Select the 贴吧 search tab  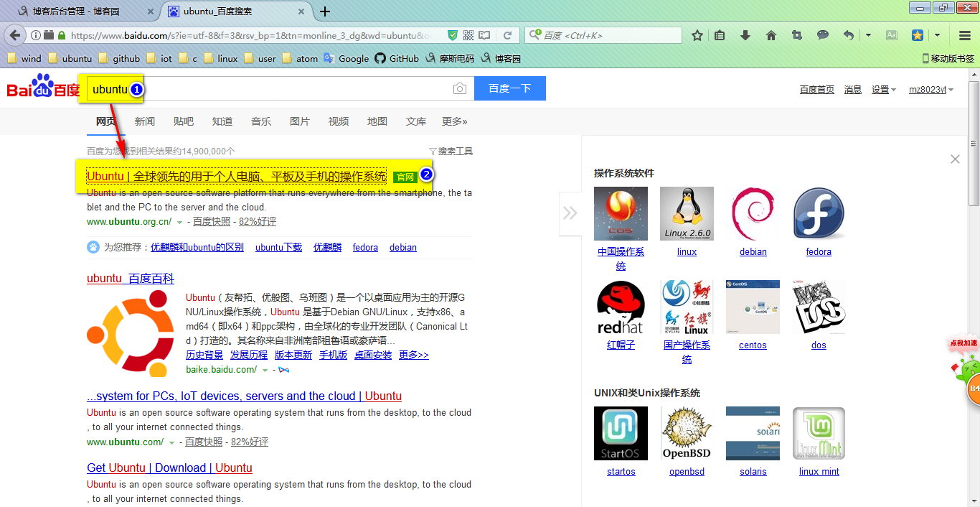(x=183, y=121)
